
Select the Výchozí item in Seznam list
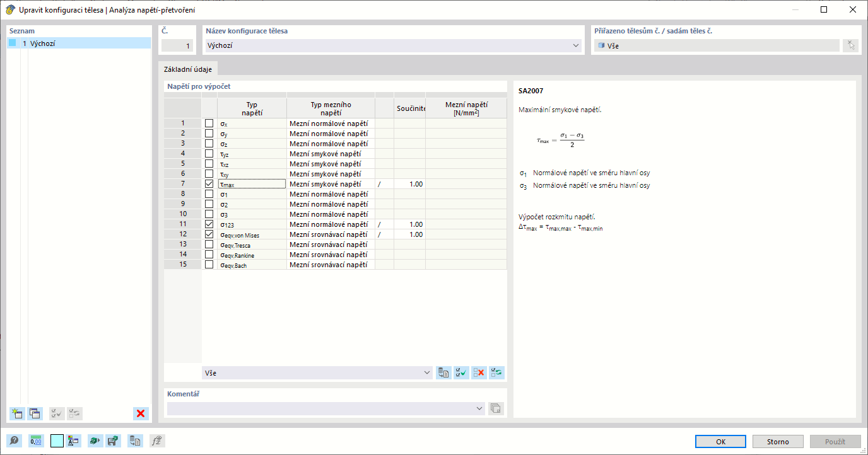pyautogui.click(x=79, y=43)
